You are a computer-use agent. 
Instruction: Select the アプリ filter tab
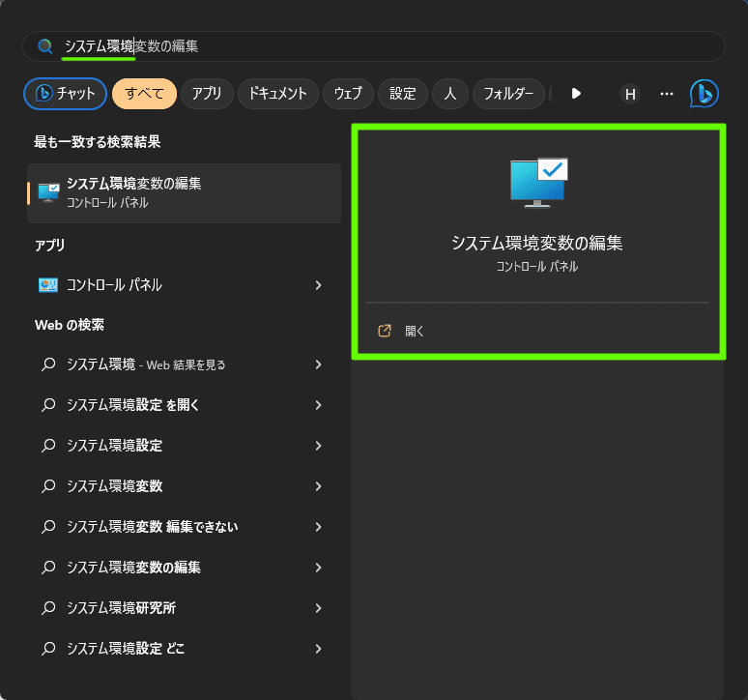pyautogui.click(x=207, y=94)
